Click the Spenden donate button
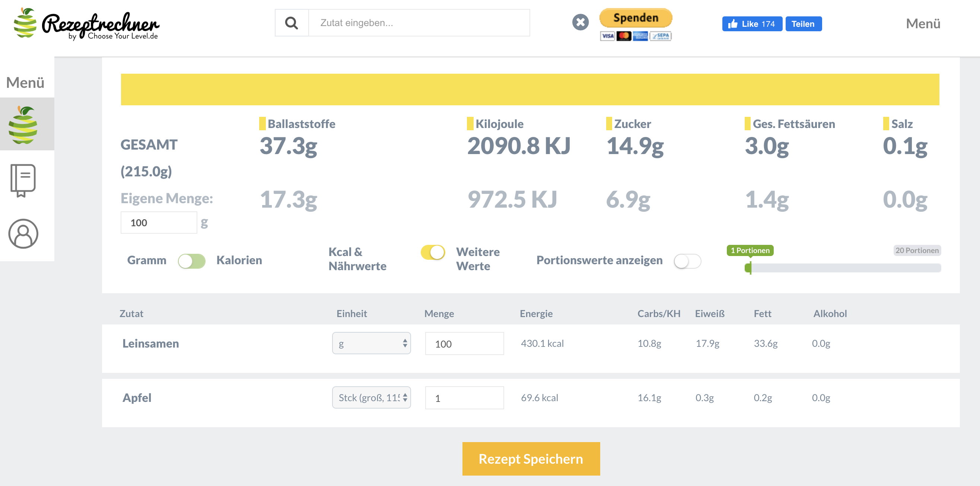 pyautogui.click(x=635, y=18)
